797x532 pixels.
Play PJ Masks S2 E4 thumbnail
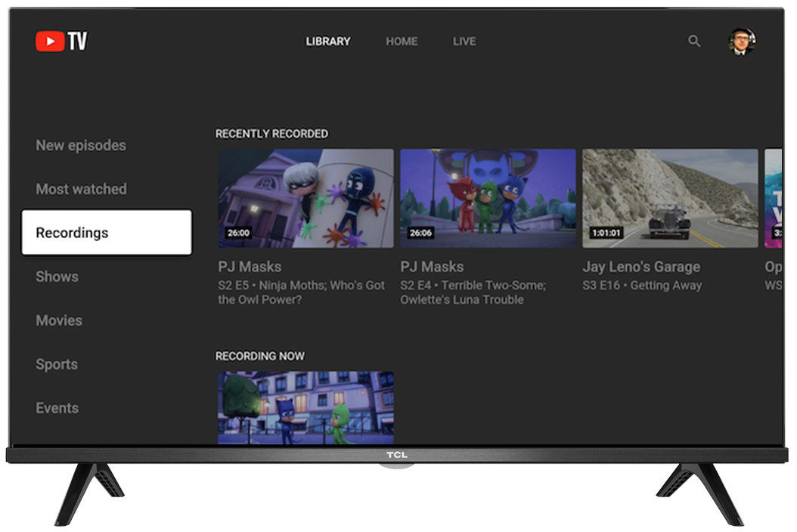(488, 198)
